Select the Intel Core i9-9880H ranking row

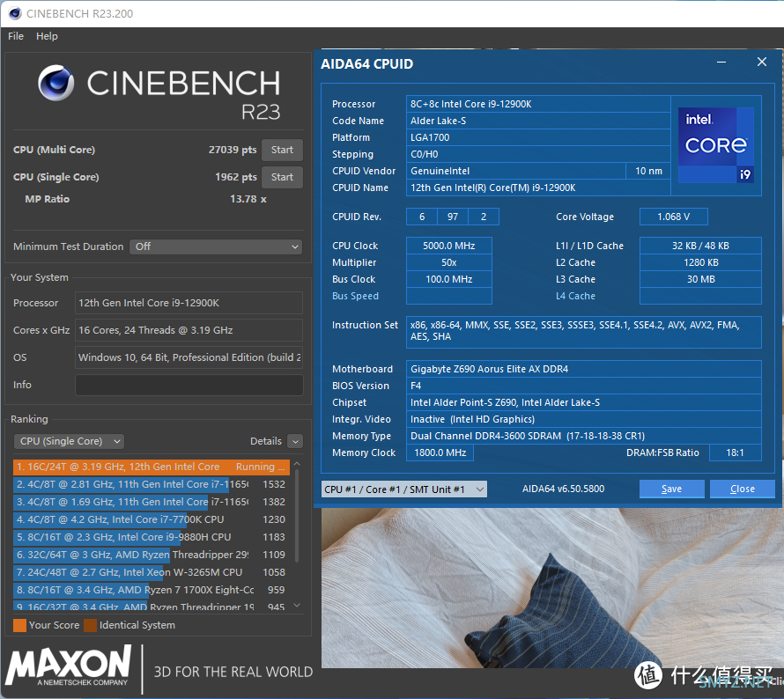click(151, 537)
